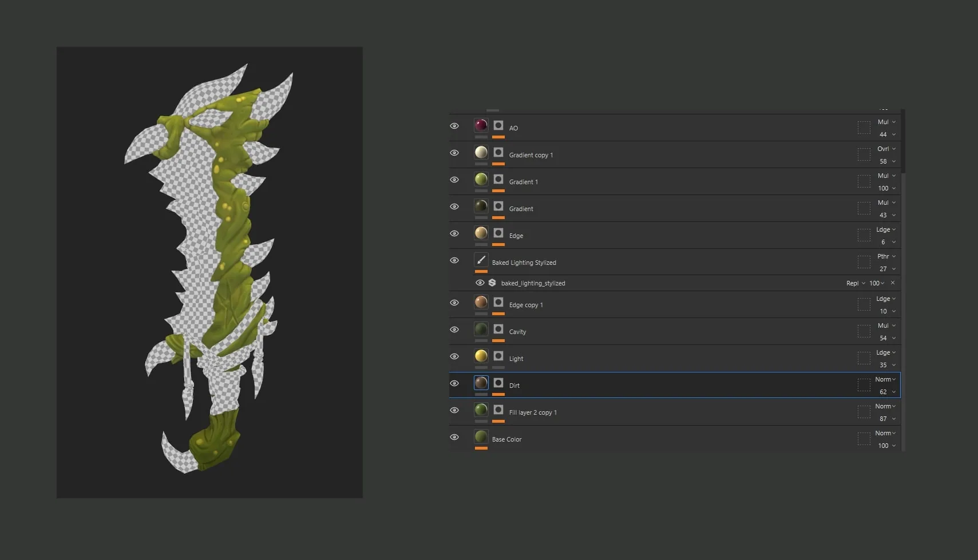
Task: Click the Light layer's yellow material sphere
Action: point(481,356)
